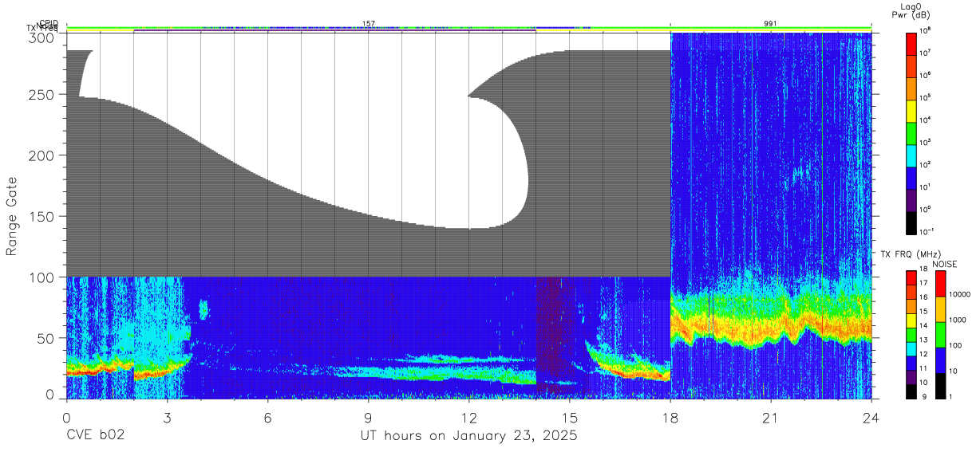Click the TX FRQ scale label '11'

(923, 369)
